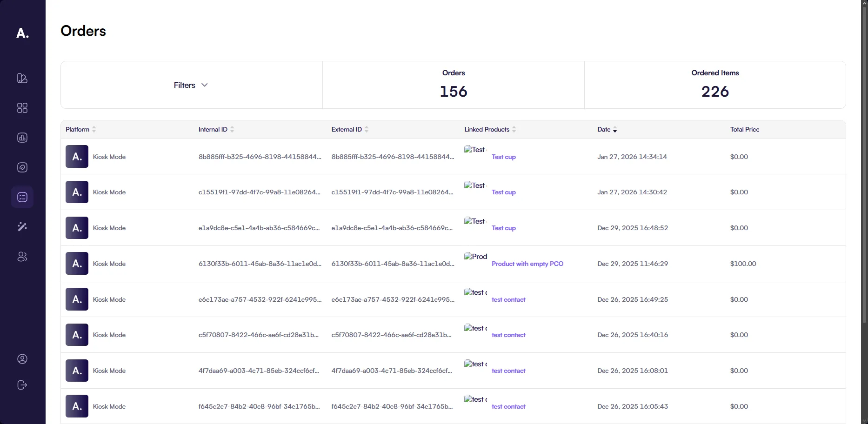Open the grid dashboard sidebar icon
Image resolution: width=868 pixels, height=424 pixels.
point(22,108)
